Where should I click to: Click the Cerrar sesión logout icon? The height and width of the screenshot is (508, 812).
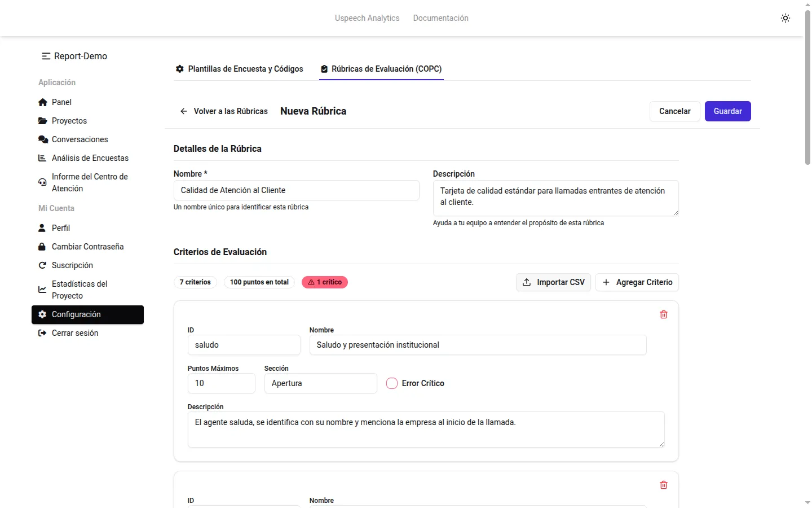[x=42, y=333]
